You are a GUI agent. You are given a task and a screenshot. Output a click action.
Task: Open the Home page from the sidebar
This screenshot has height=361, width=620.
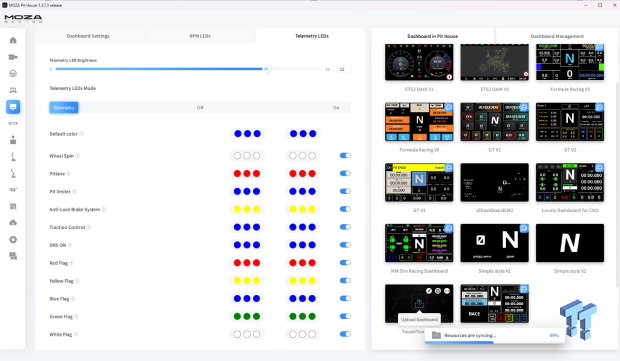(13, 40)
